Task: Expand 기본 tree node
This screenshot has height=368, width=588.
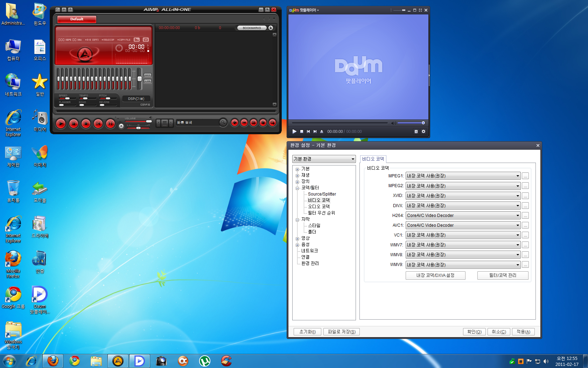Action: [x=297, y=169]
